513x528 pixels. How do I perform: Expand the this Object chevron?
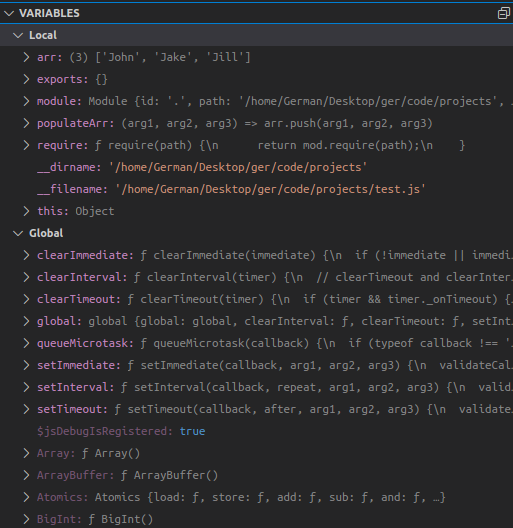26,211
